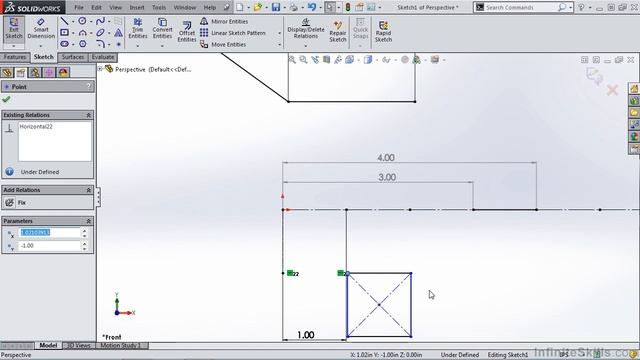Select the Sketch Text tool
The height and width of the screenshot is (360, 640).
pyautogui.click(x=118, y=33)
